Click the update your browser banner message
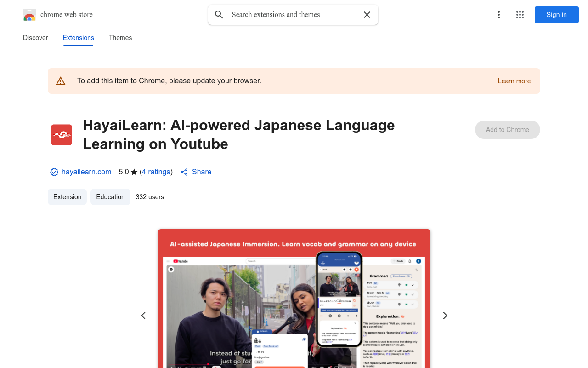The width and height of the screenshot is (588, 368). point(169,81)
